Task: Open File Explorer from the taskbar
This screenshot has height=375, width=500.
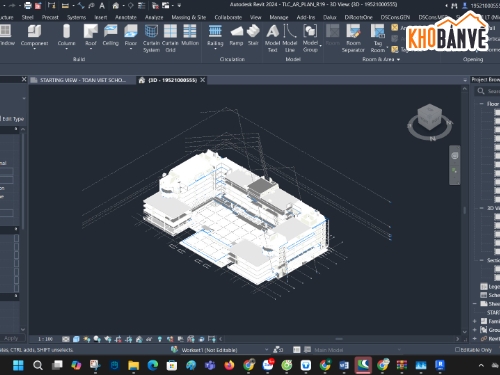Action: [x=133, y=365]
